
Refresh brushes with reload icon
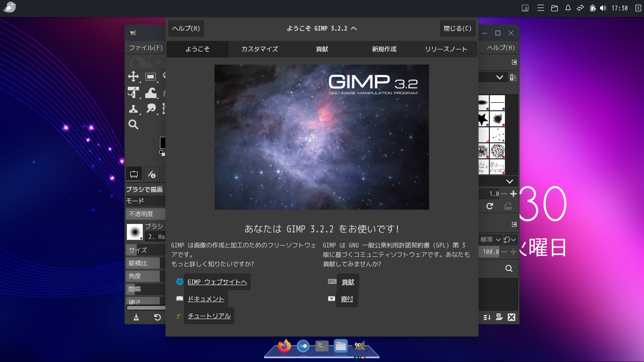point(490,206)
